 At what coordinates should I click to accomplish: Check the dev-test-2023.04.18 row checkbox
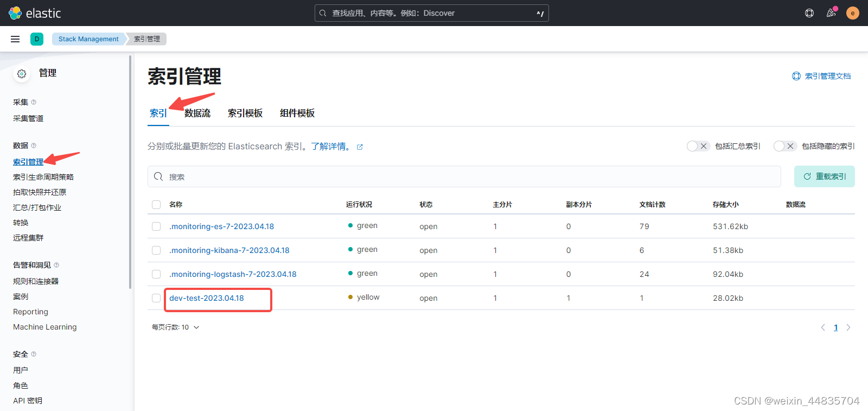click(156, 298)
